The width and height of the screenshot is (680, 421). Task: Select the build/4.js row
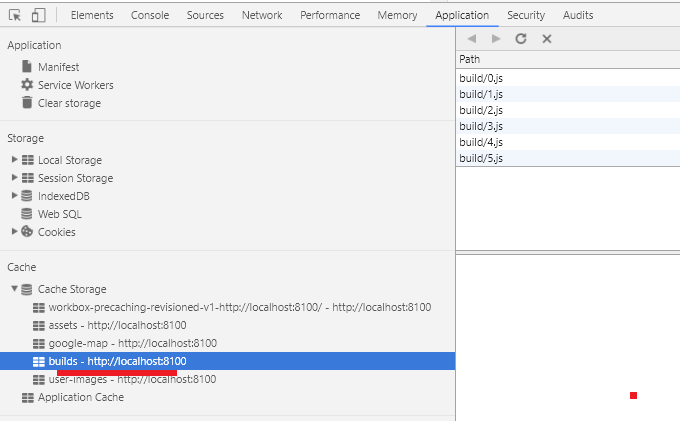point(568,142)
